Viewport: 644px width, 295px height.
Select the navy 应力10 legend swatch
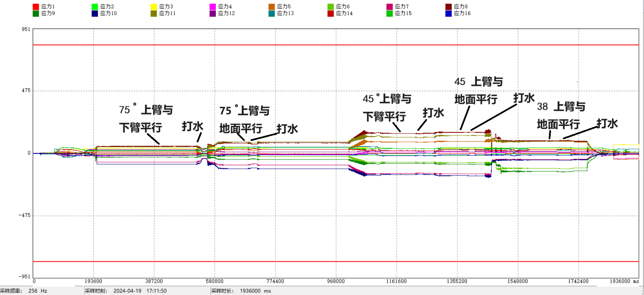[95, 13]
